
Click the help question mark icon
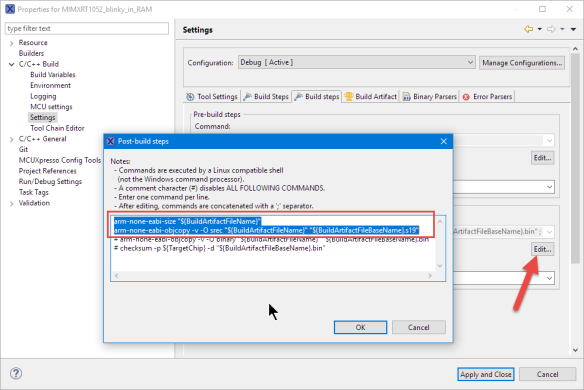point(16,373)
